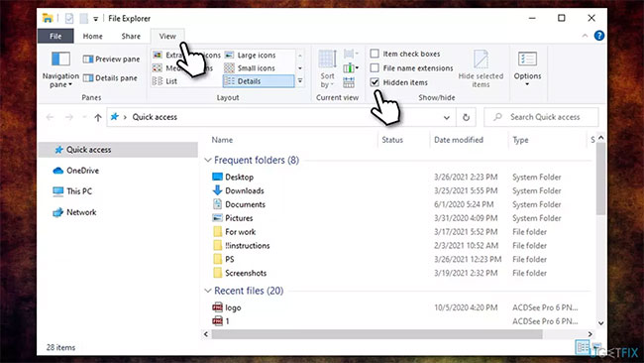Collapse the Frequent folders group
This screenshot has width=644, height=363.
point(208,160)
